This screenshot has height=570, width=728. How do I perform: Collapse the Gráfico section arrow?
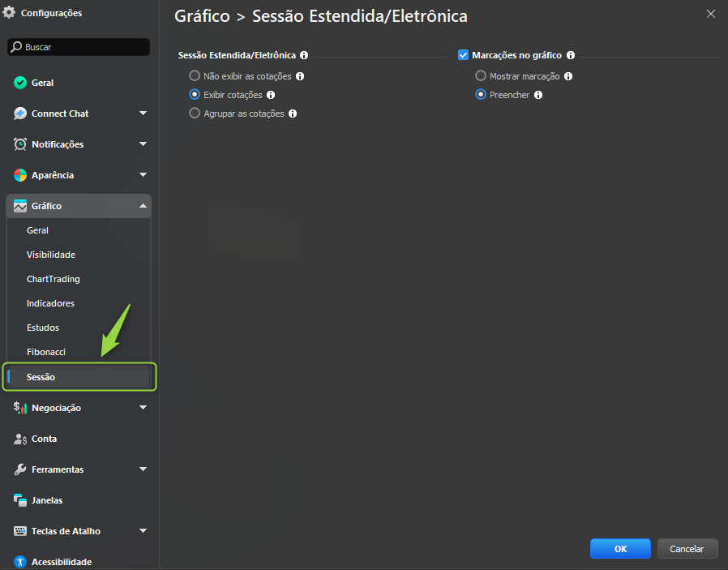[x=143, y=206]
